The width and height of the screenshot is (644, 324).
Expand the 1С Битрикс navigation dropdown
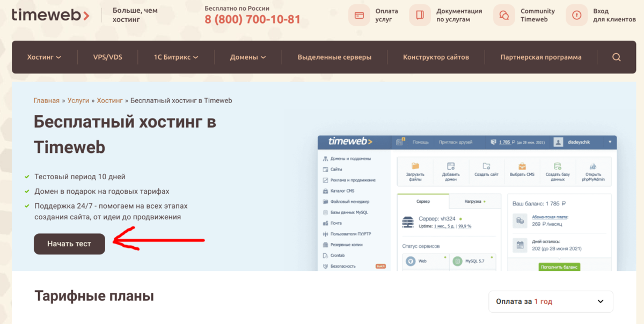(176, 57)
